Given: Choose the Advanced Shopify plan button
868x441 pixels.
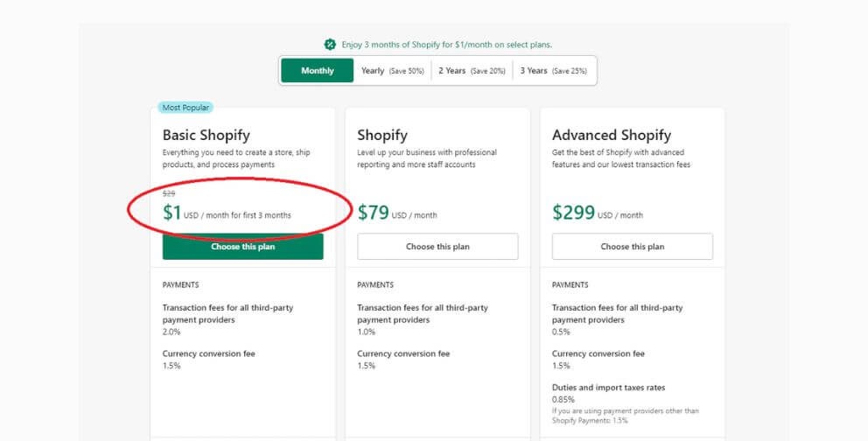Looking at the screenshot, I should tap(632, 247).
